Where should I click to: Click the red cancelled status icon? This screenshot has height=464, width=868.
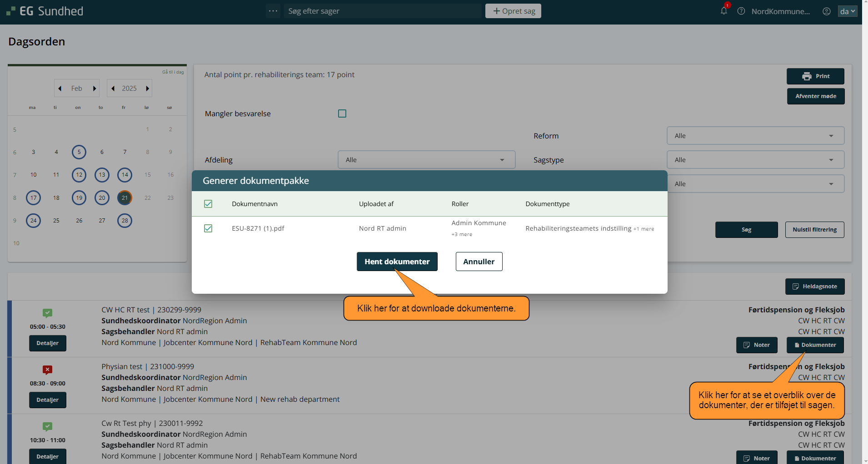click(48, 370)
